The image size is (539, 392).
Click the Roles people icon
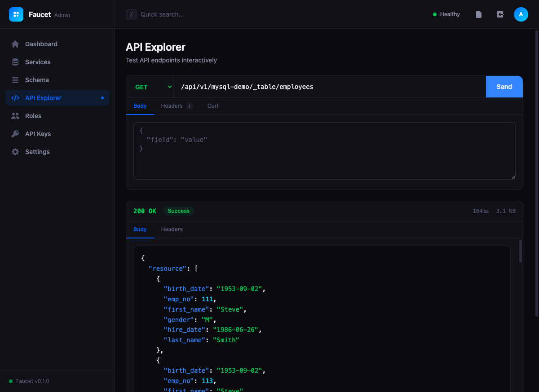15,116
